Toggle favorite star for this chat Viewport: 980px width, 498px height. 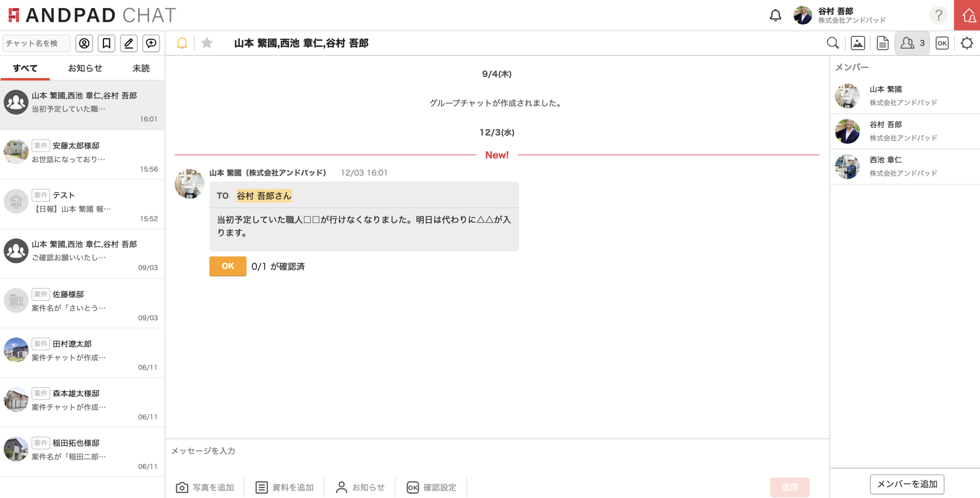click(x=207, y=43)
